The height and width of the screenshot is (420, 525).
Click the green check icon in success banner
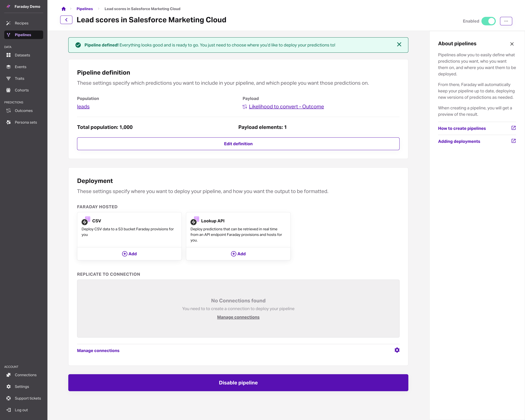pyautogui.click(x=78, y=45)
